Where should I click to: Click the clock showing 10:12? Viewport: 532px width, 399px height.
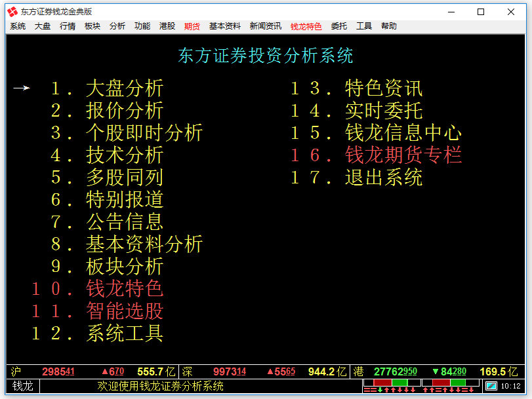510,386
